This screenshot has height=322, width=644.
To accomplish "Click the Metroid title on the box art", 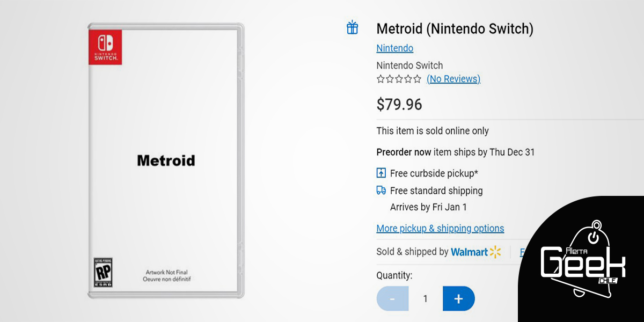I will (x=166, y=160).
